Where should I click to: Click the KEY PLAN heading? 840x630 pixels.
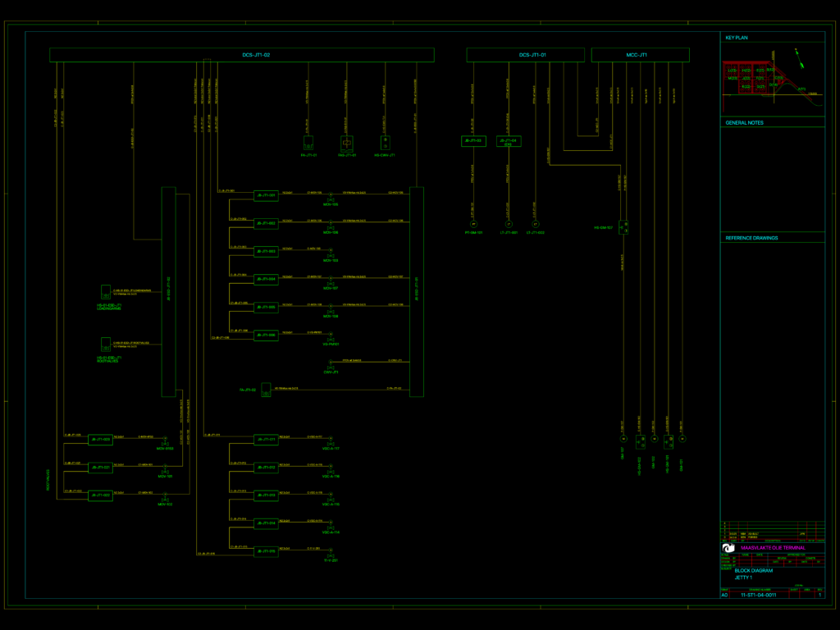coord(737,38)
